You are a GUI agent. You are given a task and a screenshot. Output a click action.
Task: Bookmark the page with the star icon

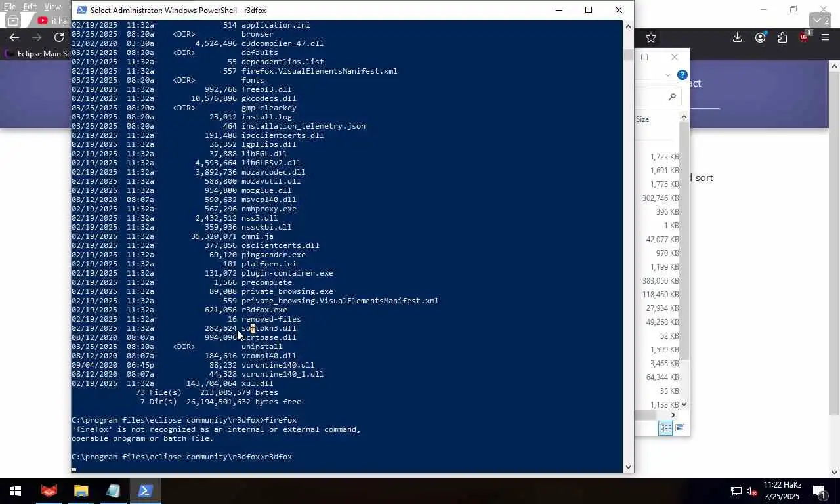[x=650, y=37]
